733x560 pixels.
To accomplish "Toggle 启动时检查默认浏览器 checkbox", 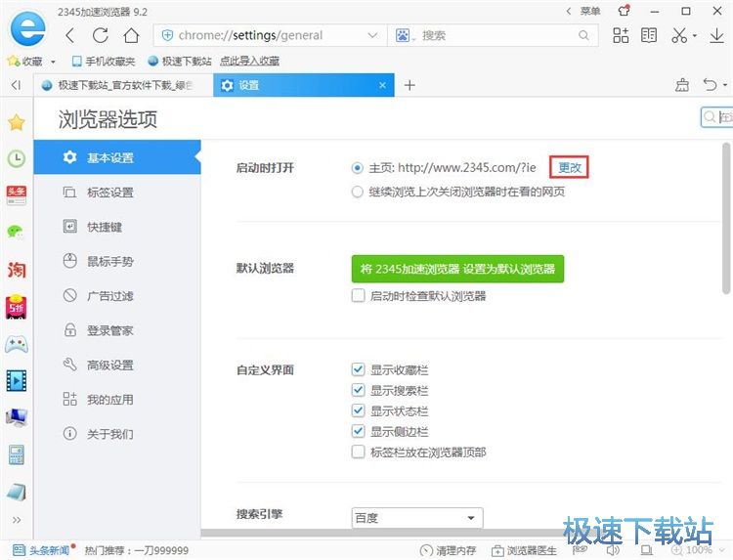I will tap(358, 295).
